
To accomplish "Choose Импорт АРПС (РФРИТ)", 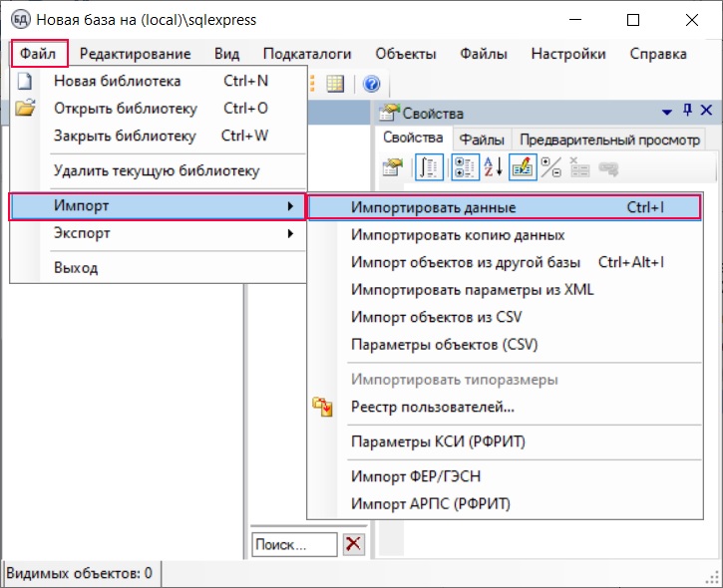I will [506, 503].
